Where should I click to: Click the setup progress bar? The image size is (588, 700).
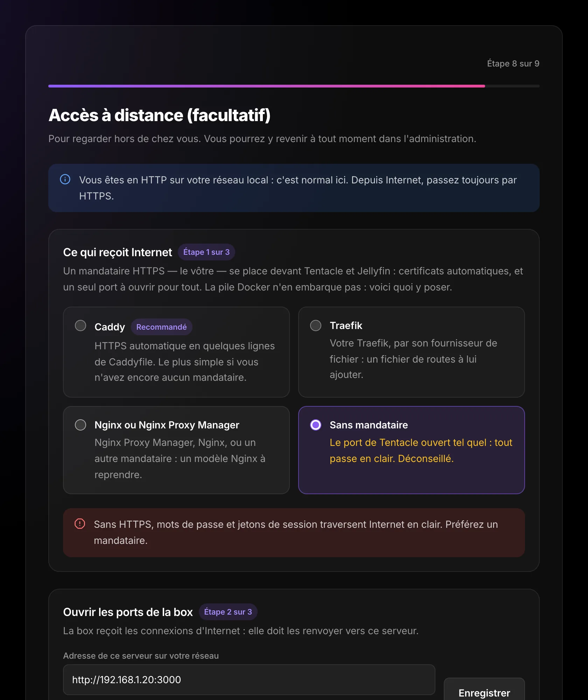pos(294,86)
